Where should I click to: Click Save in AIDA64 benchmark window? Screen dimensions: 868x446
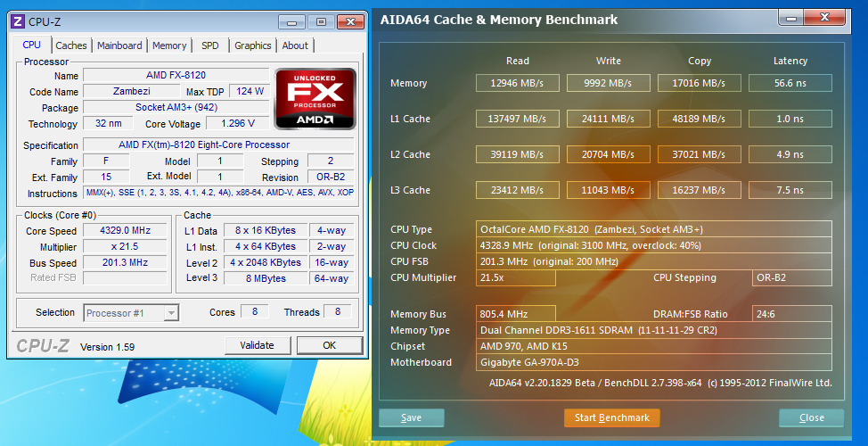[412, 417]
